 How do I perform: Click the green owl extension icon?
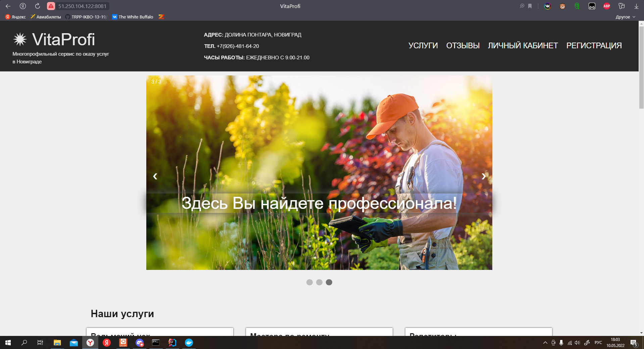tap(577, 6)
